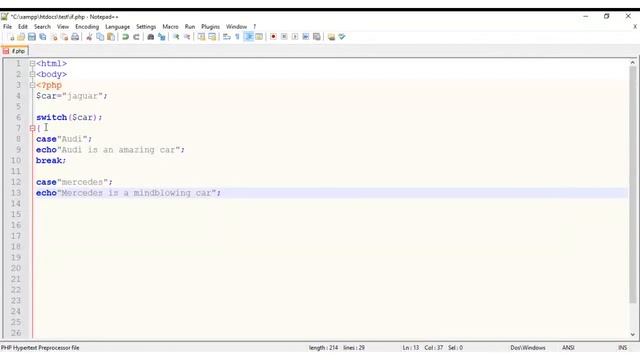
Task: Click the $car="jaguar"; line
Action: click(72, 96)
